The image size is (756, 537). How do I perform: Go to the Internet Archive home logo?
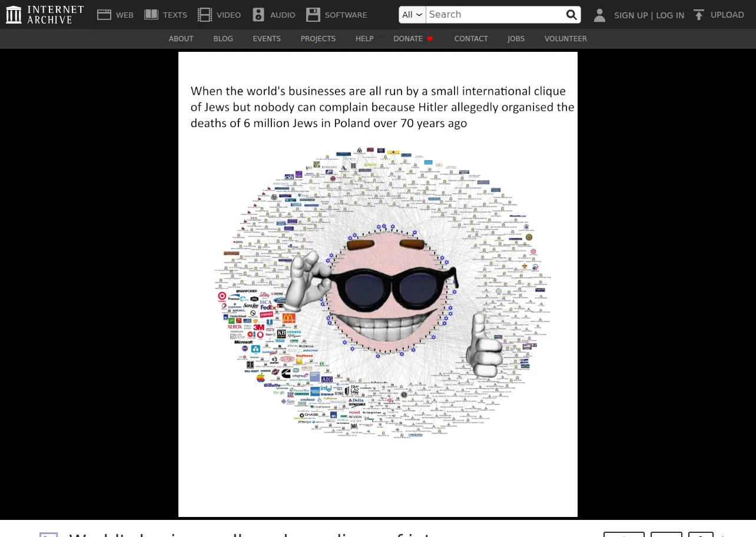click(45, 15)
